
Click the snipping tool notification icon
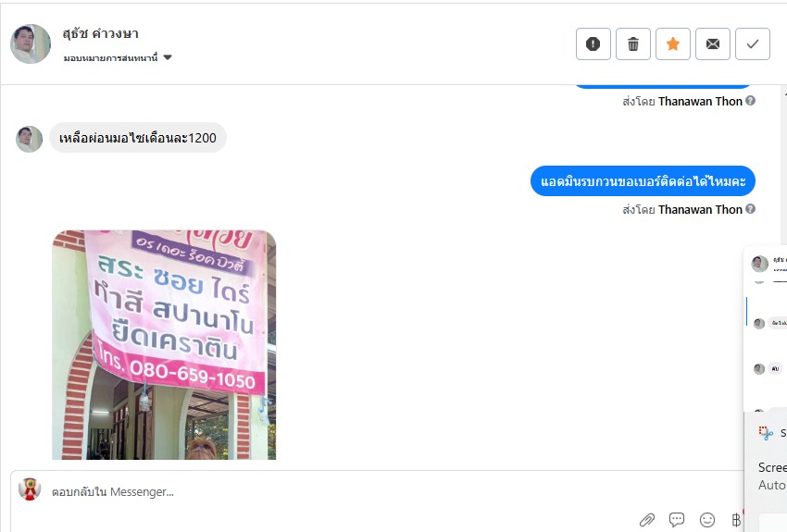[x=766, y=433]
